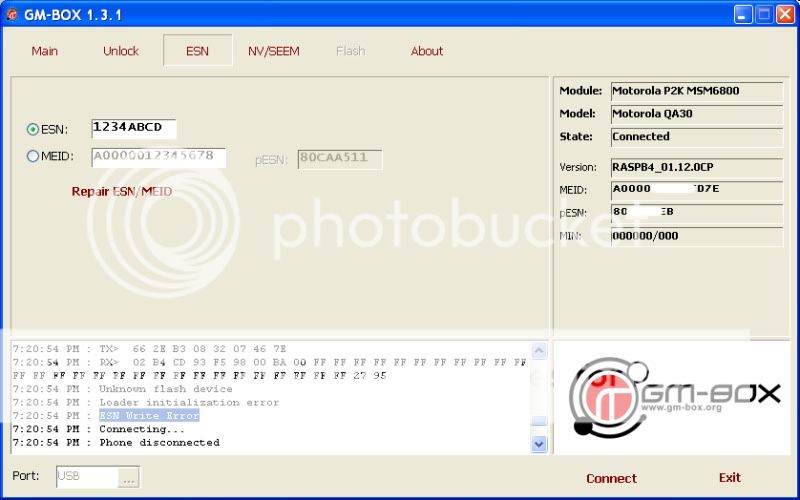This screenshot has height=500, width=800.
Task: Click the log scrollbar down arrow
Action: (x=539, y=444)
